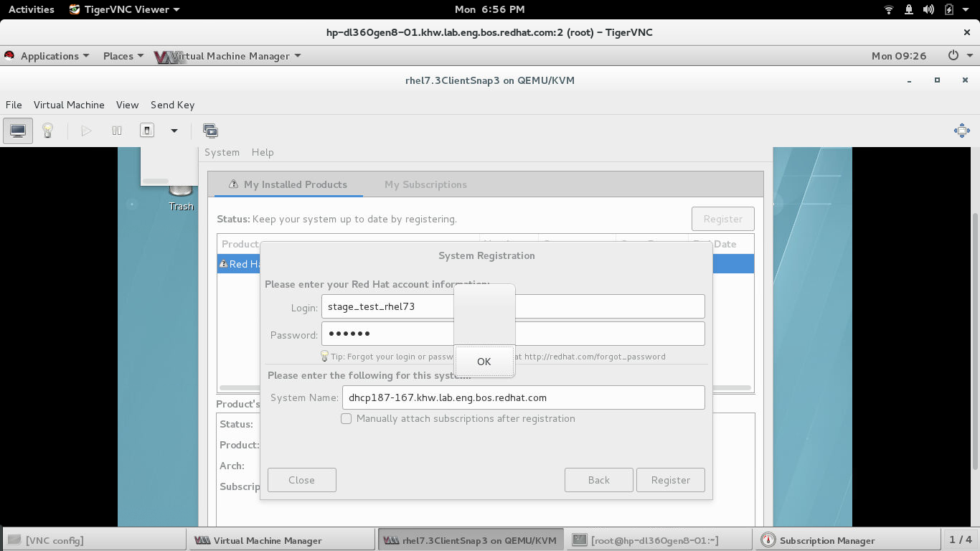The image size is (980, 551).
Task: Open volume icon in top bar
Action: pyautogui.click(x=929, y=9)
